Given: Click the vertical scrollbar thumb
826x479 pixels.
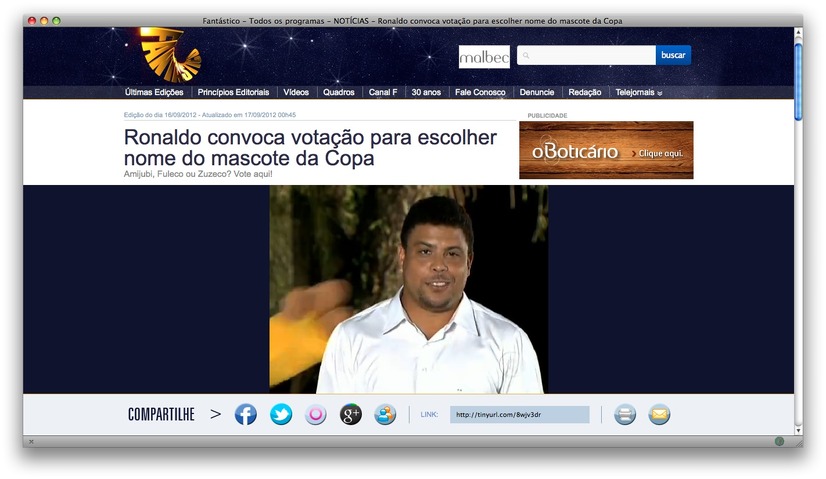Looking at the screenshot, I should (798, 82).
